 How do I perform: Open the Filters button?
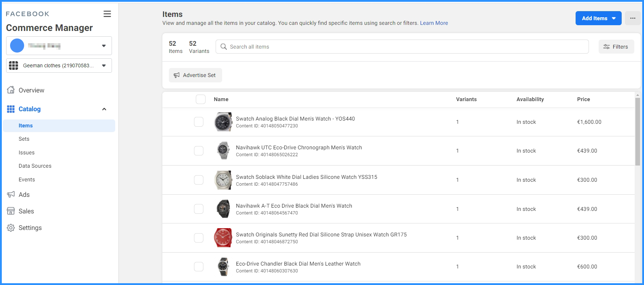coord(616,47)
